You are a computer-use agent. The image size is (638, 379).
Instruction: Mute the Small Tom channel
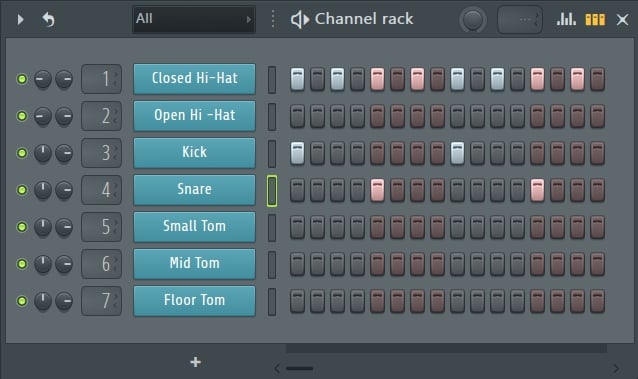click(x=22, y=227)
